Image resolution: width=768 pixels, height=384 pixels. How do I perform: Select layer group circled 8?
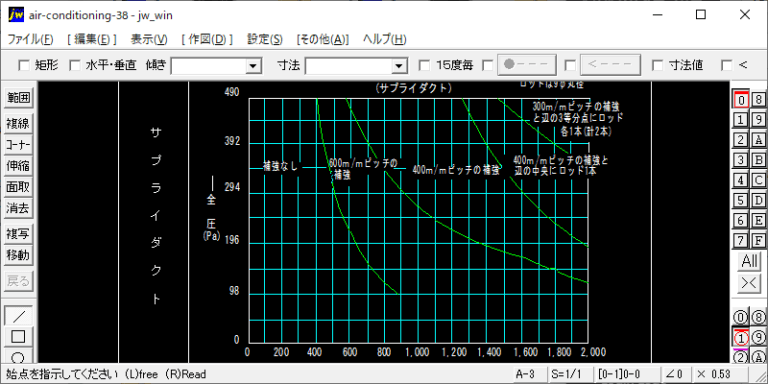[x=759, y=317]
